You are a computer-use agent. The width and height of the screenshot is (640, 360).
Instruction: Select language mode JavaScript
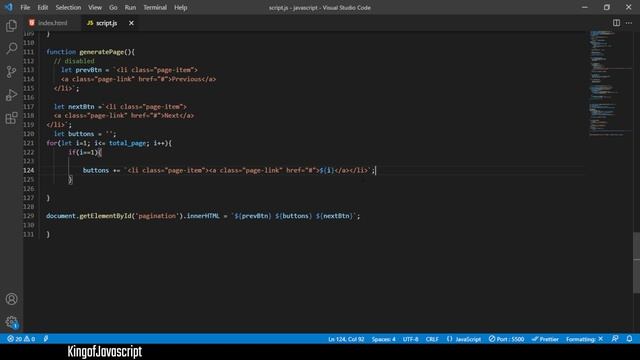click(464, 339)
